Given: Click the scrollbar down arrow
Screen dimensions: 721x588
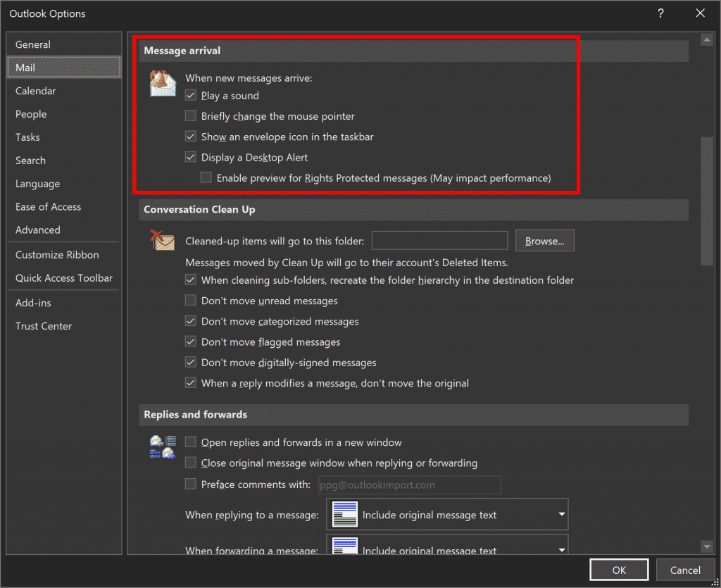Looking at the screenshot, I should pyautogui.click(x=706, y=546).
